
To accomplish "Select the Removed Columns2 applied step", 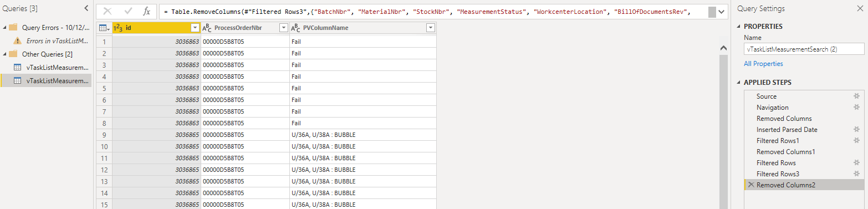I will [804, 185].
